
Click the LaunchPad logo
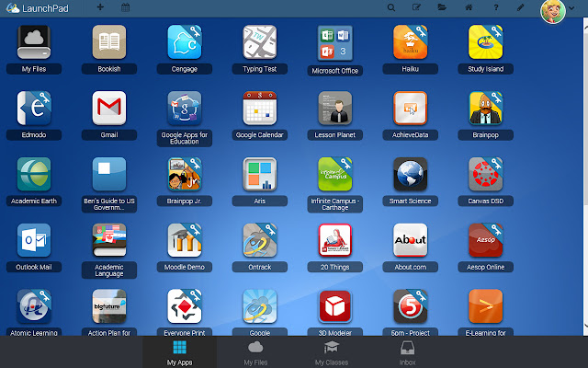coord(38,8)
